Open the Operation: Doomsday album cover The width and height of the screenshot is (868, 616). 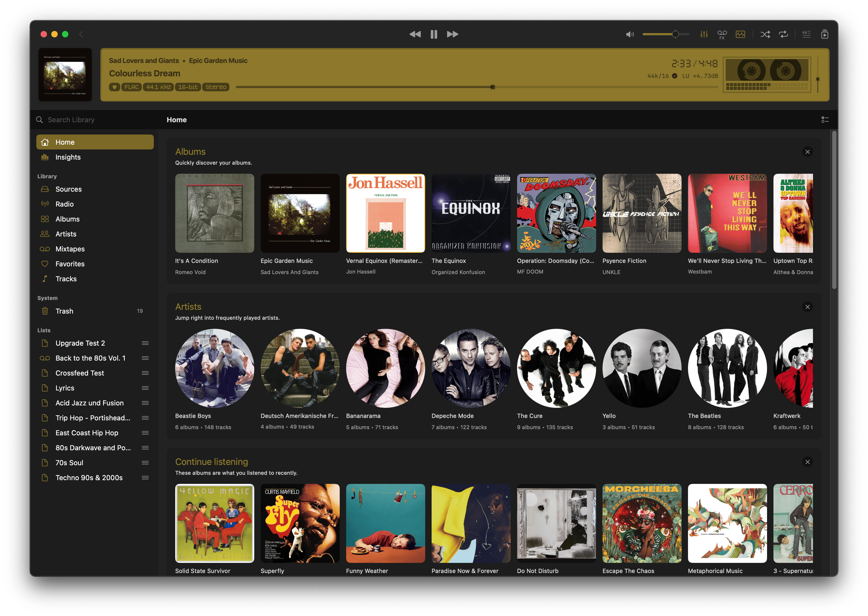click(556, 213)
